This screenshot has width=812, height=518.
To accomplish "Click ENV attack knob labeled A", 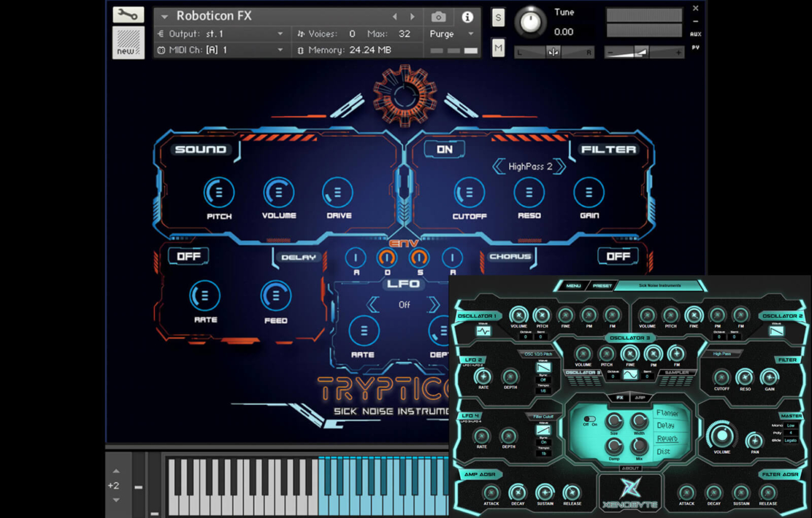I will pos(356,257).
